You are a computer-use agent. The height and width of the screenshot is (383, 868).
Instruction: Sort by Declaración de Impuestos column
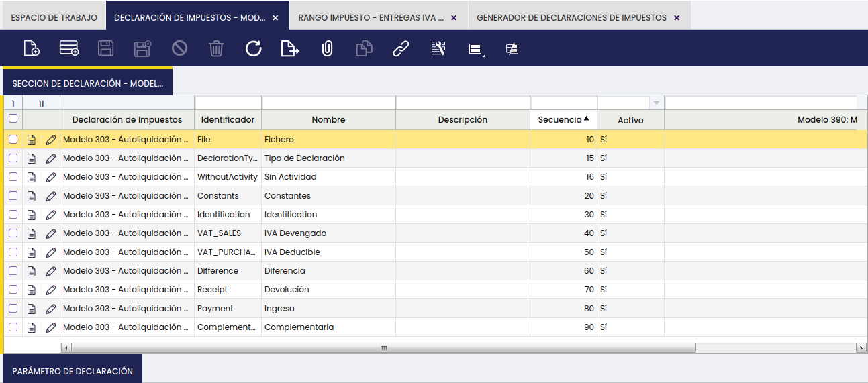pyautogui.click(x=127, y=119)
